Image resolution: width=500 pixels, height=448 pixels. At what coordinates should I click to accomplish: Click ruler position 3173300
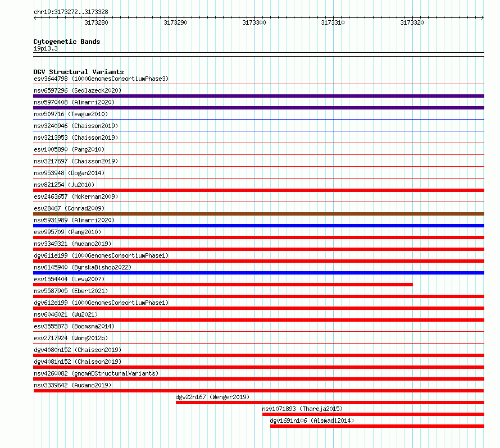pyautogui.click(x=254, y=22)
